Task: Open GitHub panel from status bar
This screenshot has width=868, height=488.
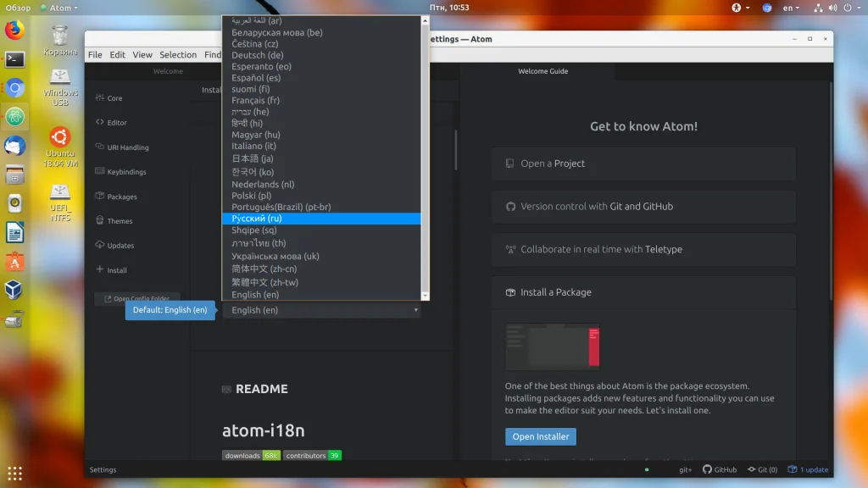Action: (720, 469)
